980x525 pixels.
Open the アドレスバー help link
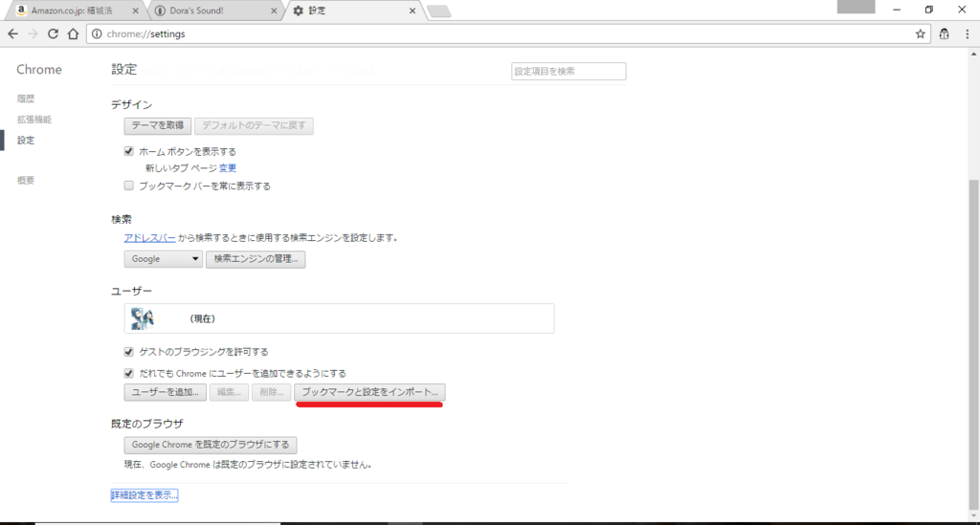(x=149, y=238)
